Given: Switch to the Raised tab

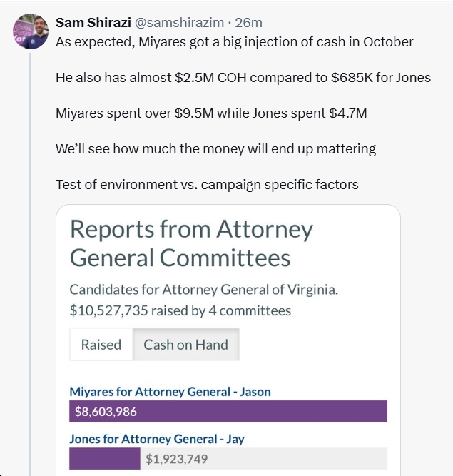Looking at the screenshot, I should tap(101, 345).
